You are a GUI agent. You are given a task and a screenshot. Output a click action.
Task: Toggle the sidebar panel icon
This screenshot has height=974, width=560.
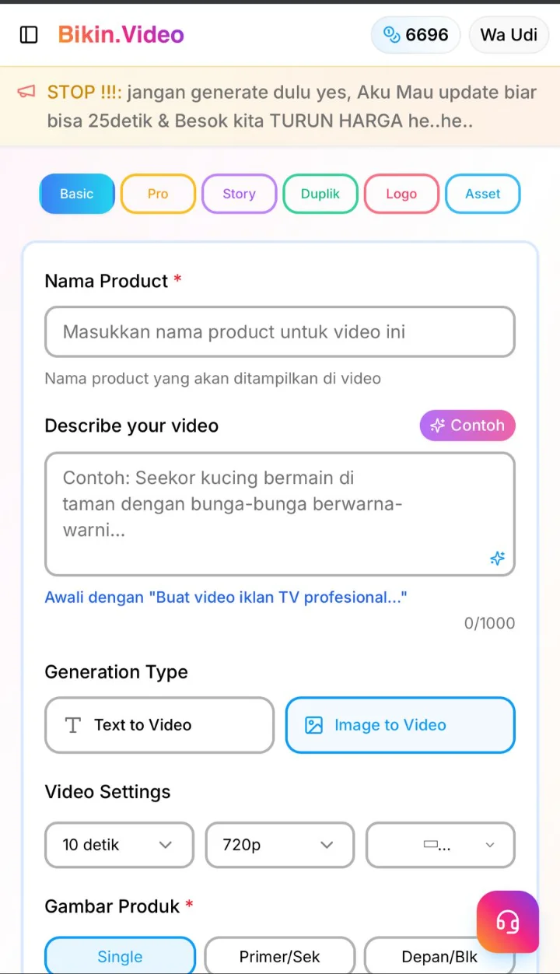pyautogui.click(x=29, y=35)
